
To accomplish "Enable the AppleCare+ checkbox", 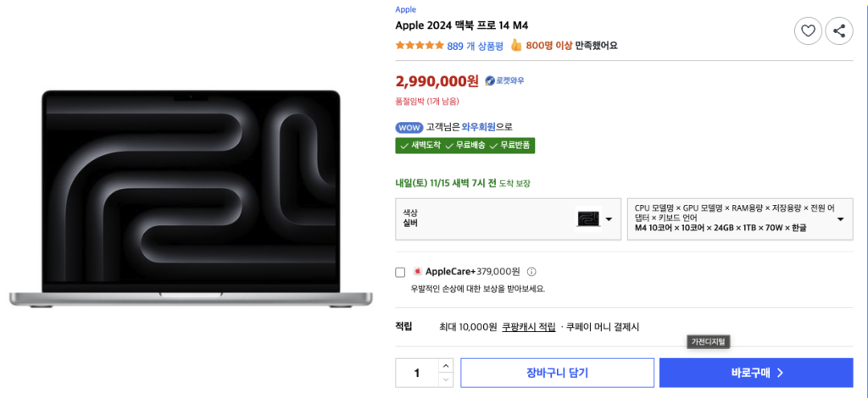I will 401,272.
